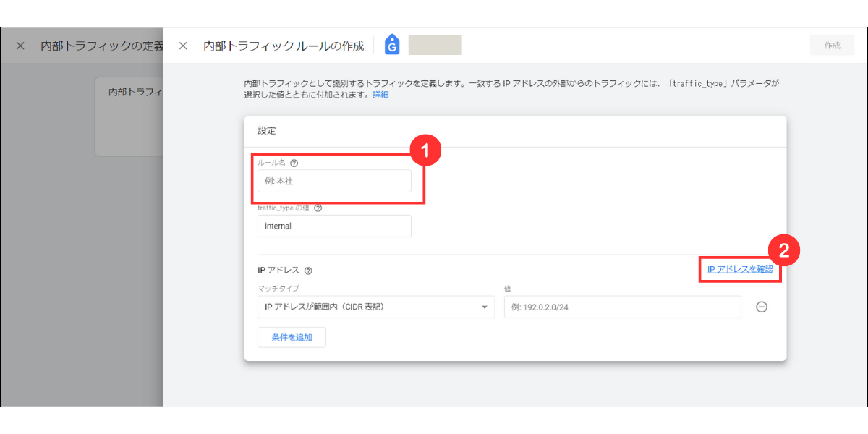Click the マッチタイプ label
The width and height of the screenshot is (868, 434).
coord(278,289)
